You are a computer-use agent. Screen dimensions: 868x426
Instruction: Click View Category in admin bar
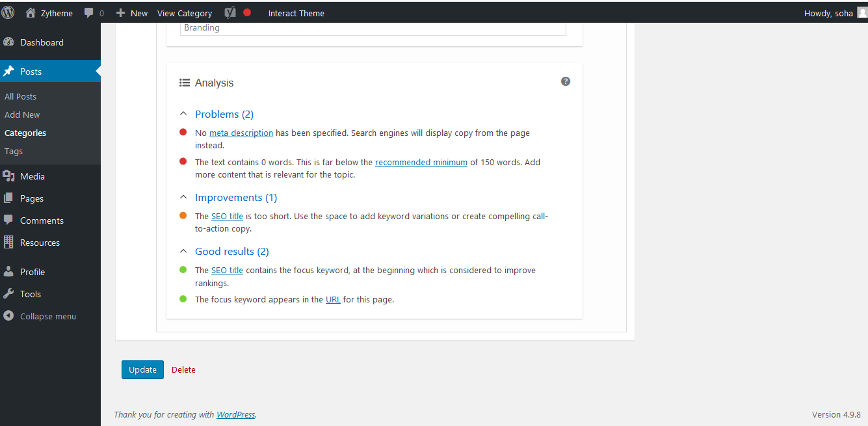185,13
